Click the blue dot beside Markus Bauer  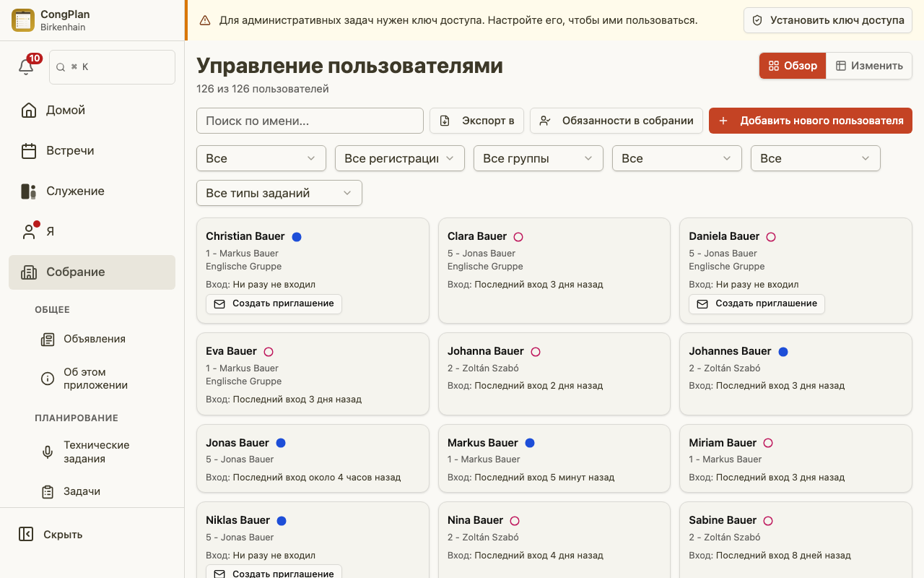pos(530,443)
